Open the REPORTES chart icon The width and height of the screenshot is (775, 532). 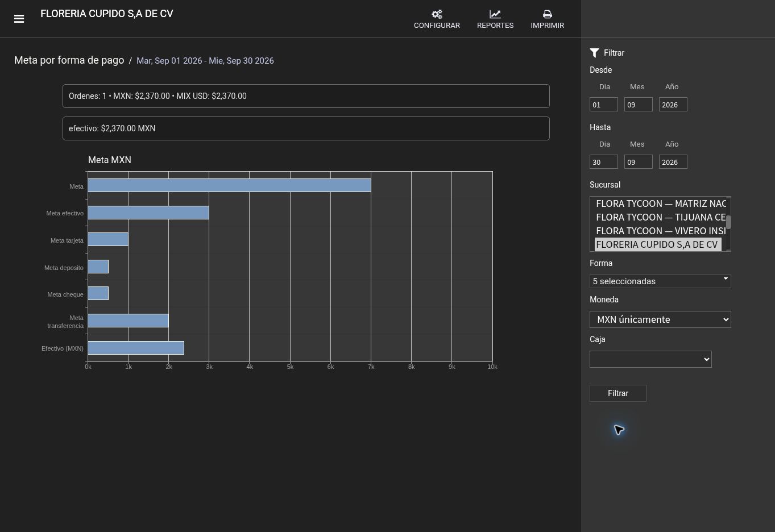click(495, 14)
